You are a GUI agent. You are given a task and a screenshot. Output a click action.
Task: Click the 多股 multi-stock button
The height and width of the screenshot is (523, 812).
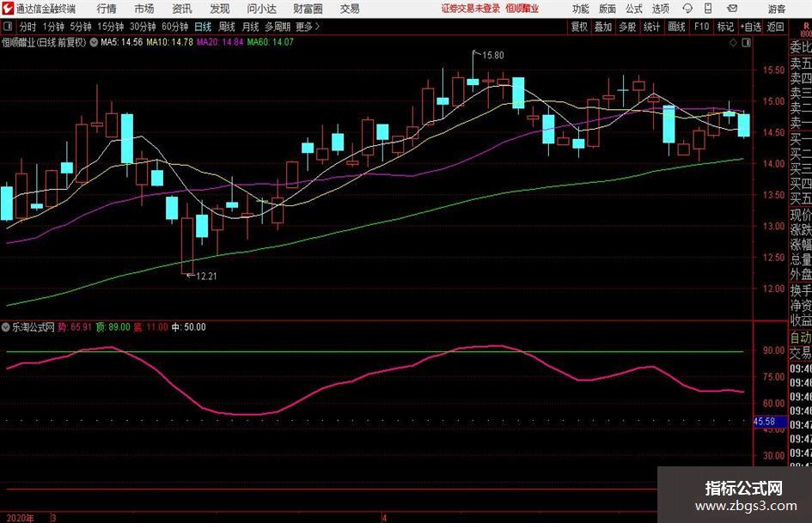click(627, 27)
